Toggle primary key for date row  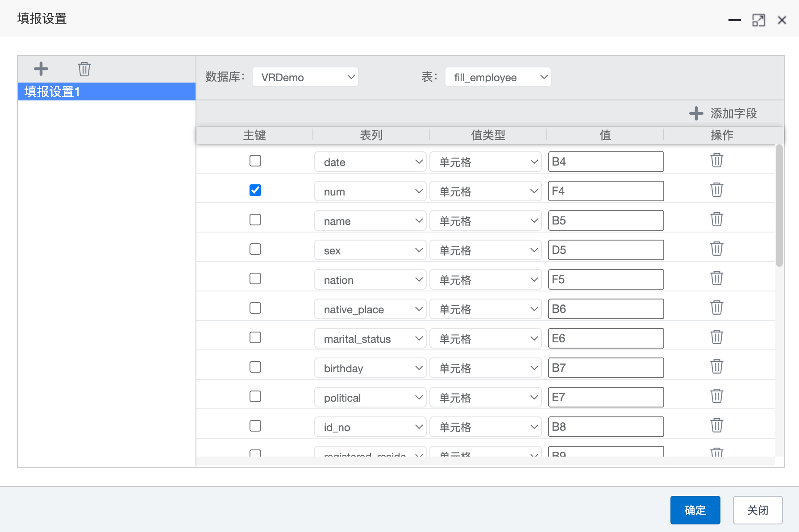[255, 161]
